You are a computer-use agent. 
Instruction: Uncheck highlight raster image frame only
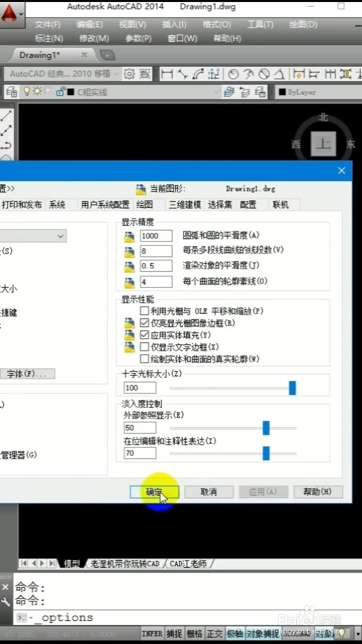coord(144,323)
